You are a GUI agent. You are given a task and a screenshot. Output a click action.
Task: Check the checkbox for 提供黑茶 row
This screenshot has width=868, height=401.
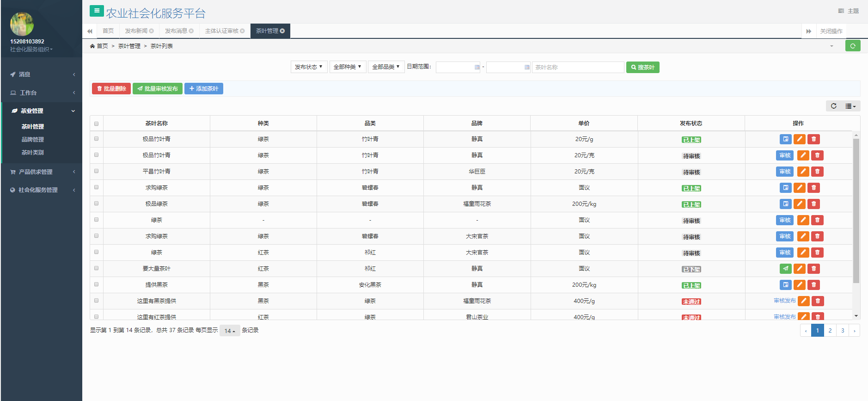coord(96,284)
